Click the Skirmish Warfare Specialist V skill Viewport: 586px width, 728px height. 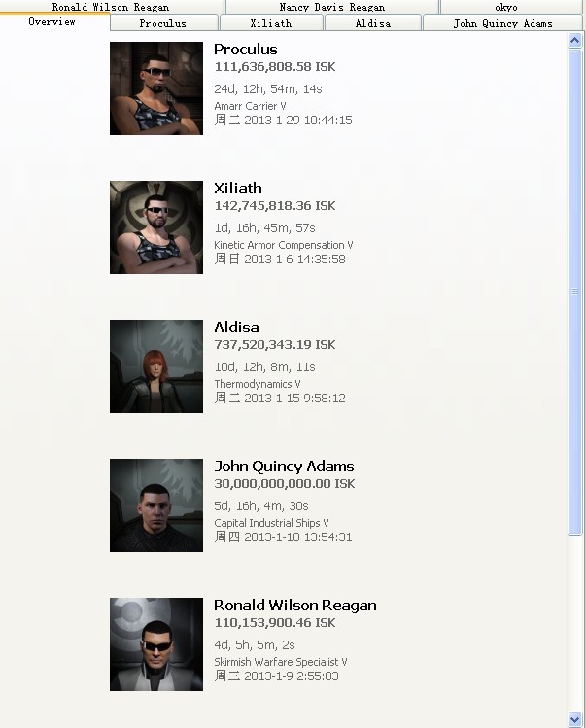pyautogui.click(x=281, y=662)
